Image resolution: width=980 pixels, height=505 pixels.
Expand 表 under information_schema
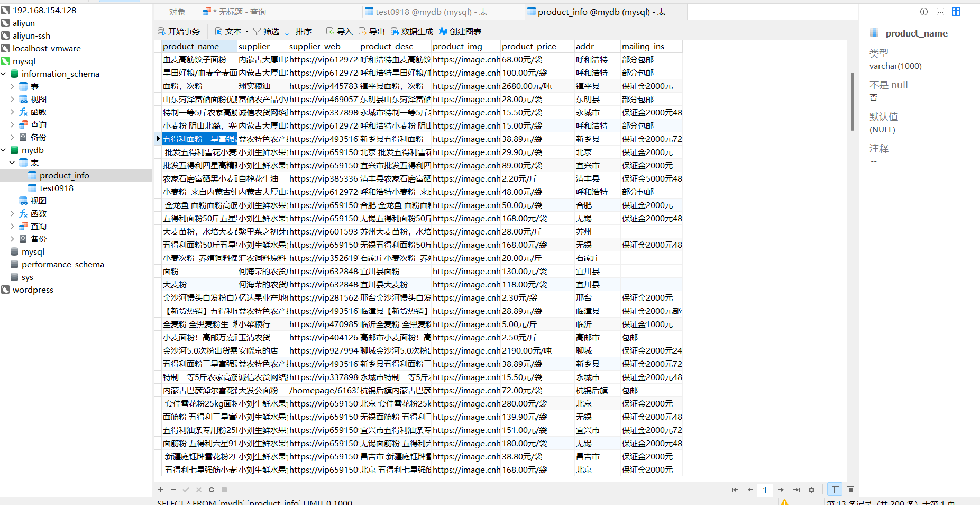[x=13, y=87]
